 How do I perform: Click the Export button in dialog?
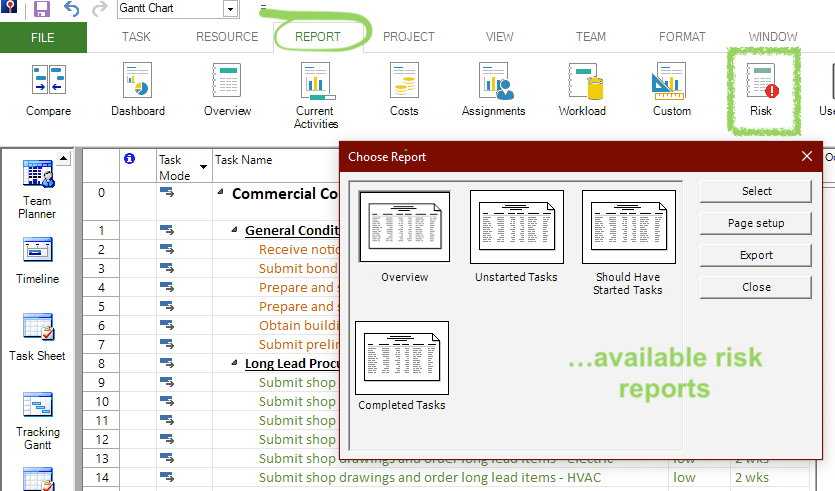point(756,255)
